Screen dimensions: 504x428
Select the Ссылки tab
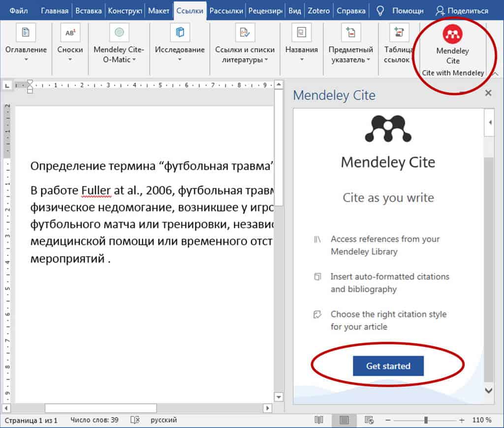point(189,11)
